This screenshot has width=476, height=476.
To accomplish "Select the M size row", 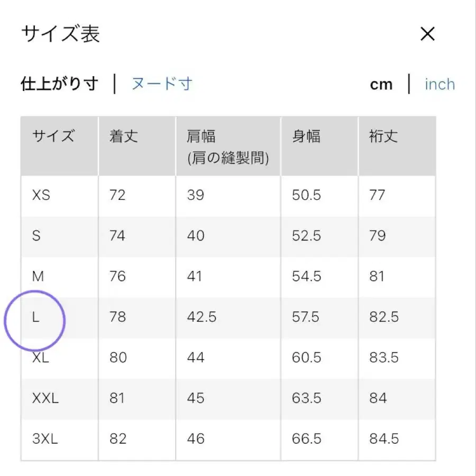I will (37, 277).
